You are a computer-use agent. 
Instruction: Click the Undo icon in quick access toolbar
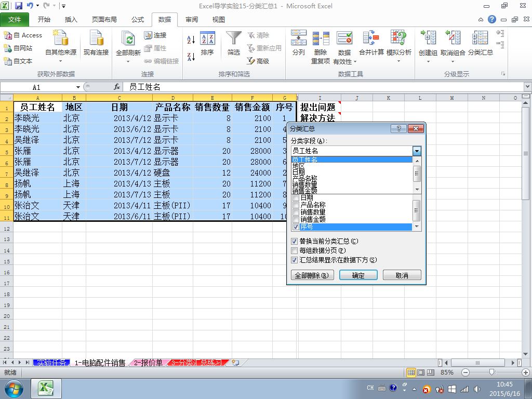pyautogui.click(x=30, y=6)
